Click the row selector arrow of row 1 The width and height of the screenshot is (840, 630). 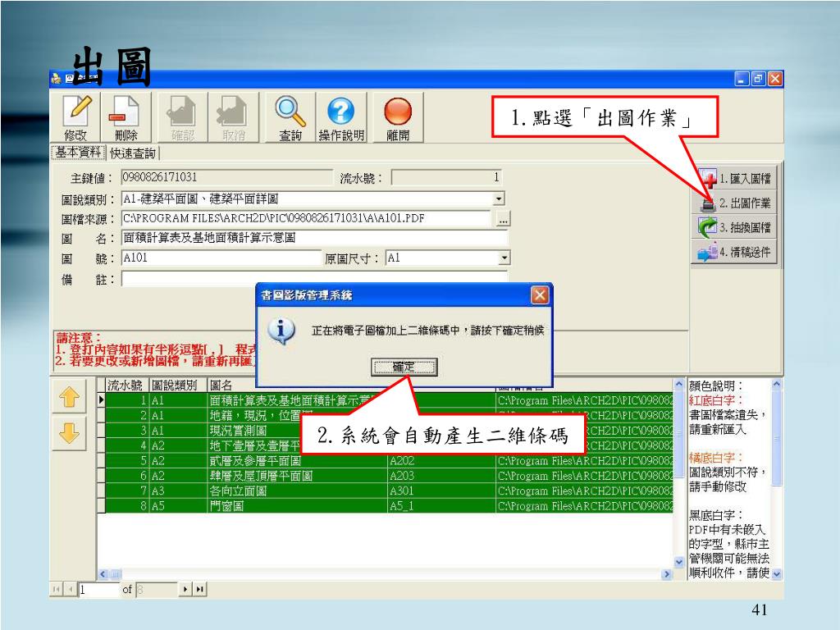click(x=101, y=400)
